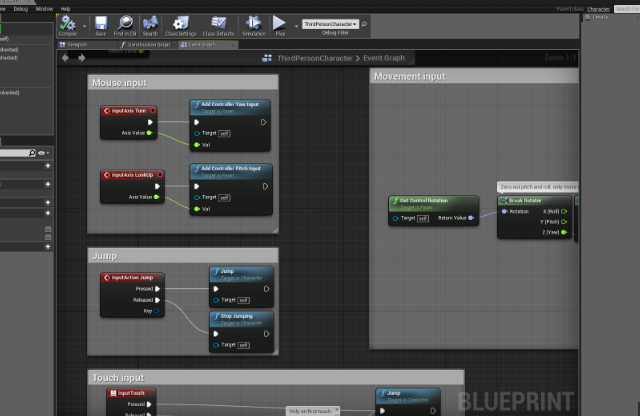The width and height of the screenshot is (640, 416).
Task: Open Class Settings from the toolbar
Action: 180,26
